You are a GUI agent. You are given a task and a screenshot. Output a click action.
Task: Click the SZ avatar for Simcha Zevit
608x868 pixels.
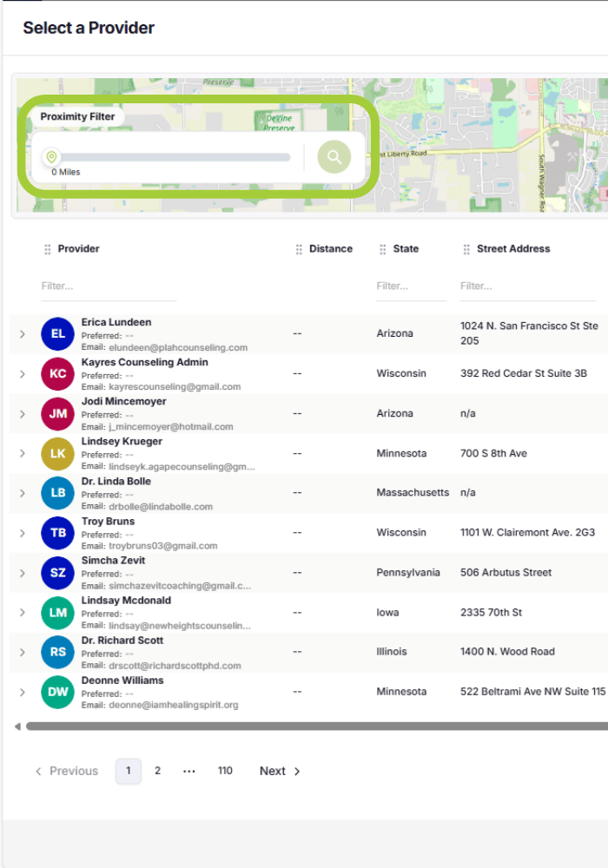tap(57, 572)
